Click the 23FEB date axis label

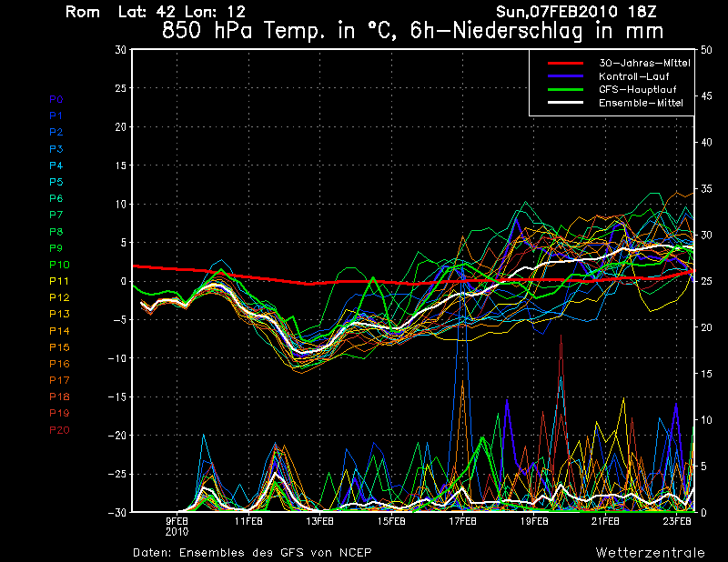coord(676,522)
